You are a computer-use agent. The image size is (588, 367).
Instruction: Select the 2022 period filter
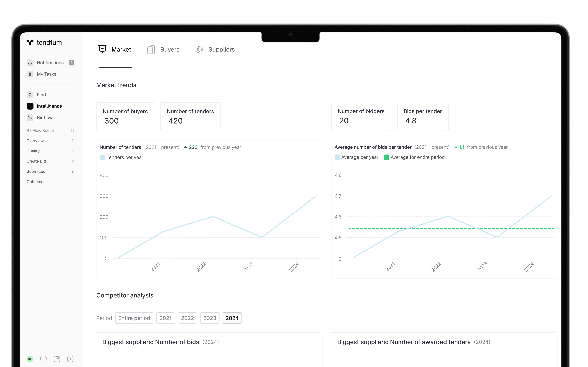coord(187,318)
